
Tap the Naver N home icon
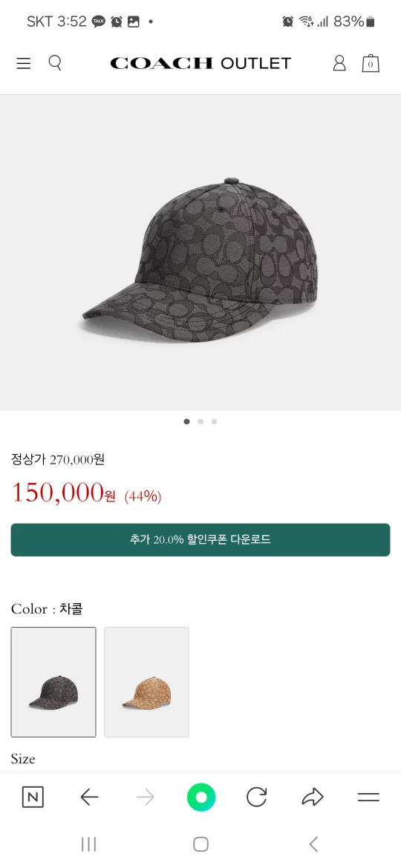coord(33,797)
